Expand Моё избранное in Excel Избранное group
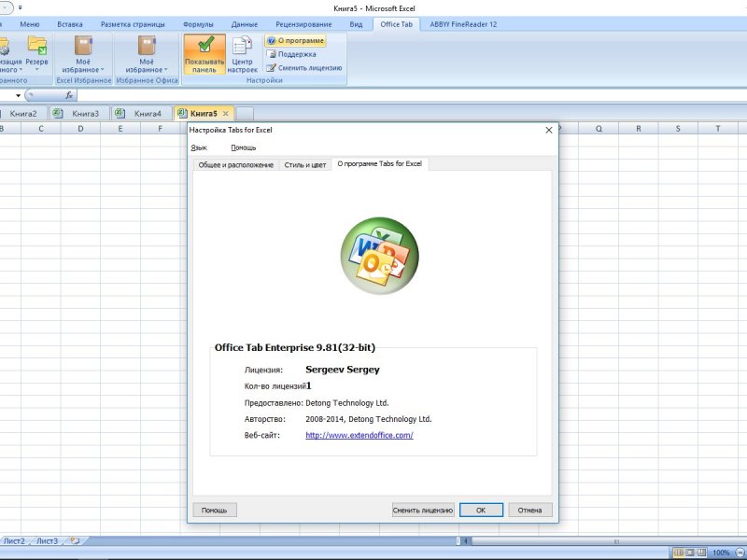The width and height of the screenshot is (747, 560). click(83, 54)
